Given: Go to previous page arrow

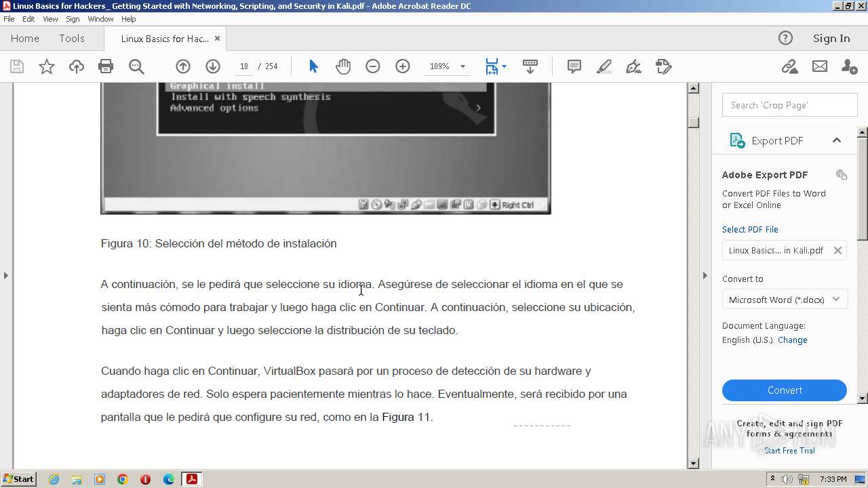Looking at the screenshot, I should pos(183,66).
